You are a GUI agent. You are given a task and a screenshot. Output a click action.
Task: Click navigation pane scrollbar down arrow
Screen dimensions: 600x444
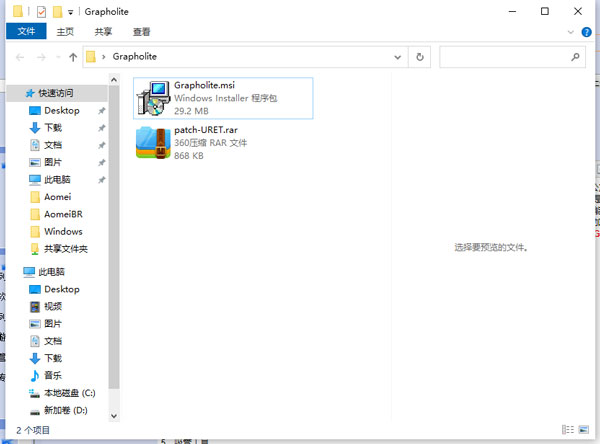114,416
